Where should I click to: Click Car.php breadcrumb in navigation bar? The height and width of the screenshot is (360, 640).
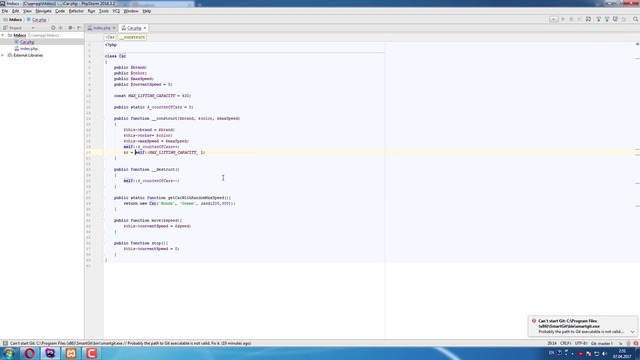point(36,20)
